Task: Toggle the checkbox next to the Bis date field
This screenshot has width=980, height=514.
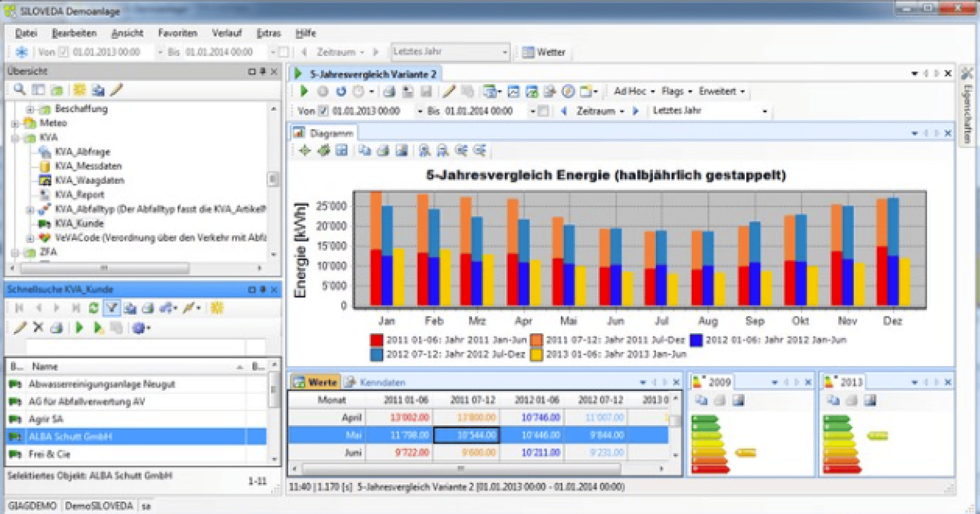Action: pyautogui.click(x=283, y=52)
